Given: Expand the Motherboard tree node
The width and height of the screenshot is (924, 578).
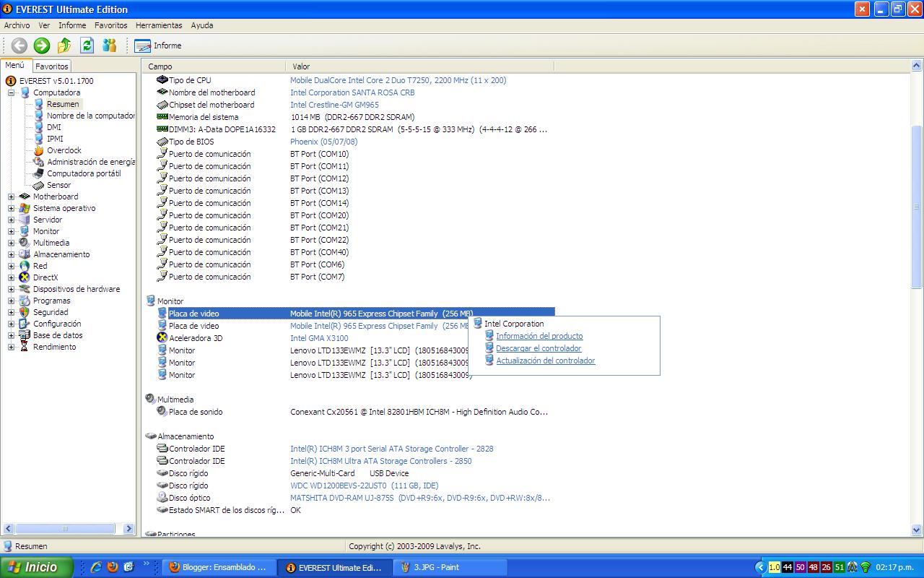Looking at the screenshot, I should point(11,197).
